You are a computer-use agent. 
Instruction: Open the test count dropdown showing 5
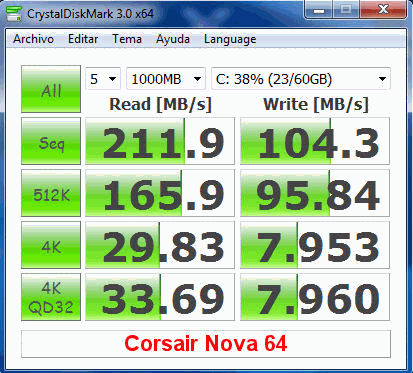click(103, 79)
